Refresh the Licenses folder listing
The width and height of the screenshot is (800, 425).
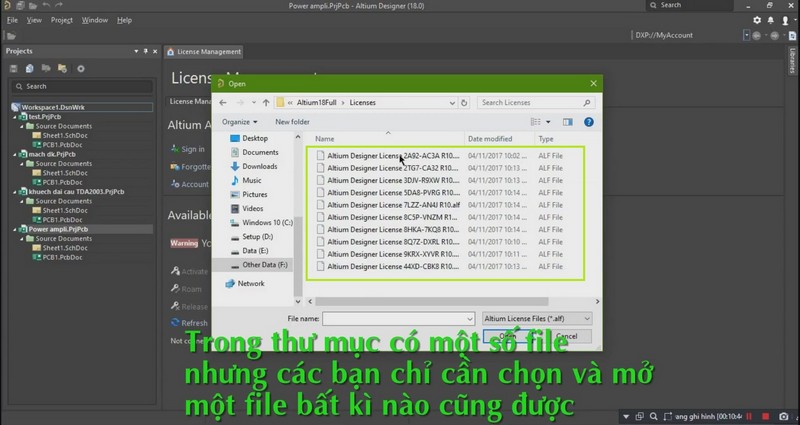(x=463, y=102)
